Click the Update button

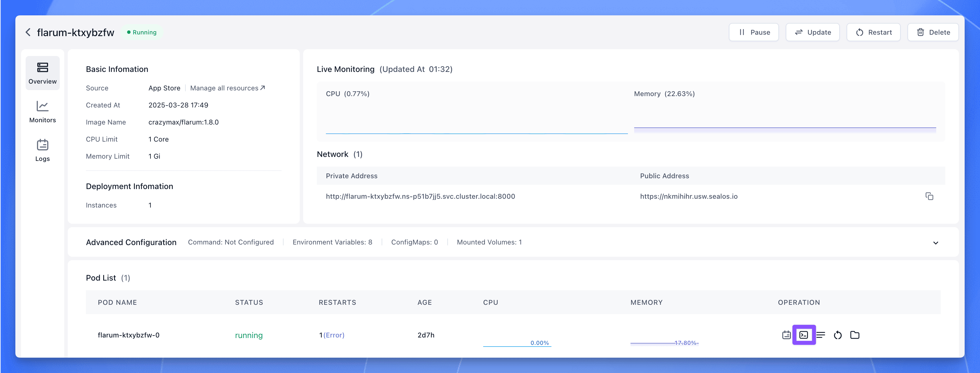point(812,32)
